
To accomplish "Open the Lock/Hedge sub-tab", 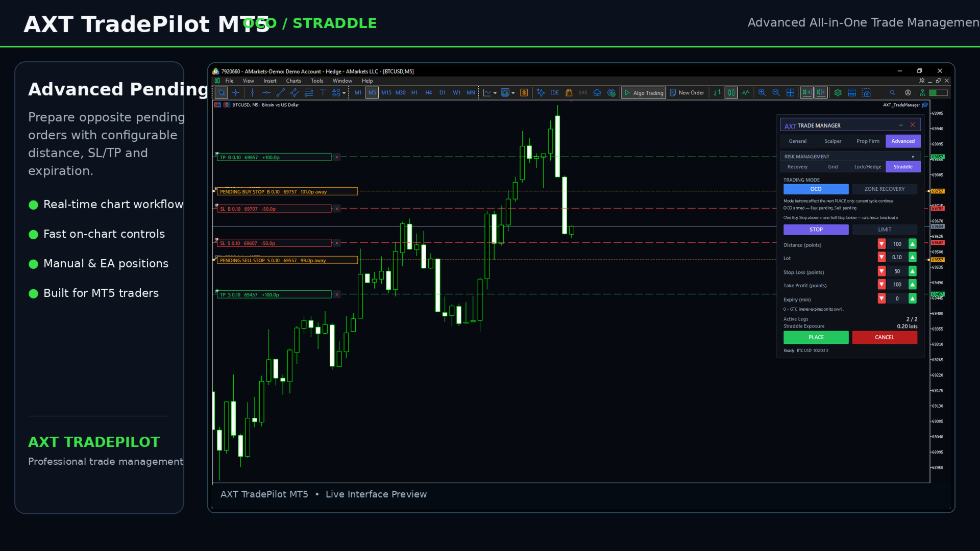I will click(868, 167).
